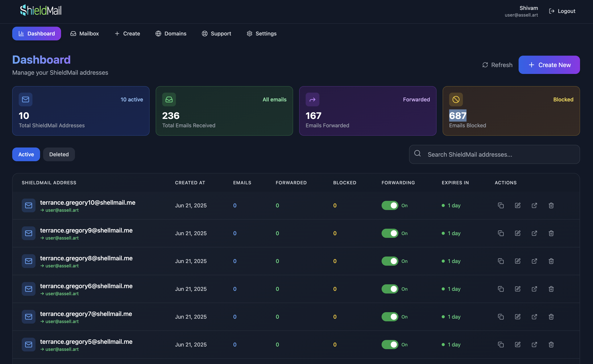Copy terrance.gregory10 address with copy icon
Image resolution: width=593 pixels, height=364 pixels.
click(x=501, y=205)
